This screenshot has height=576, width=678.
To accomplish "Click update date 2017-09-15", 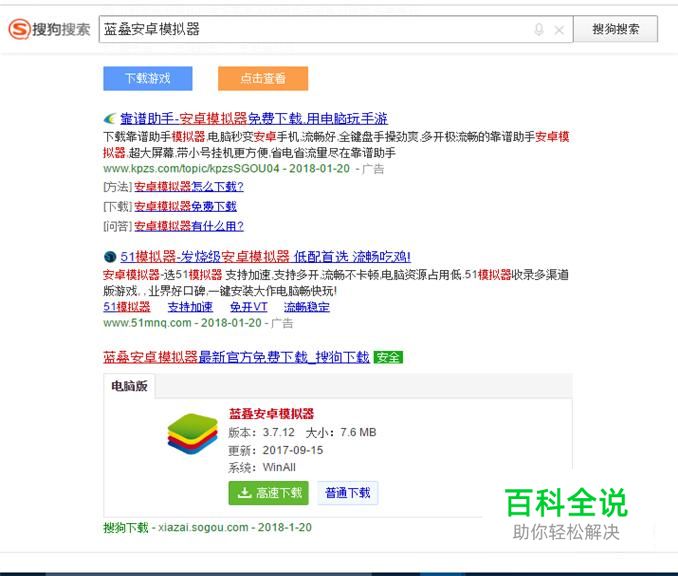I will click(293, 450).
